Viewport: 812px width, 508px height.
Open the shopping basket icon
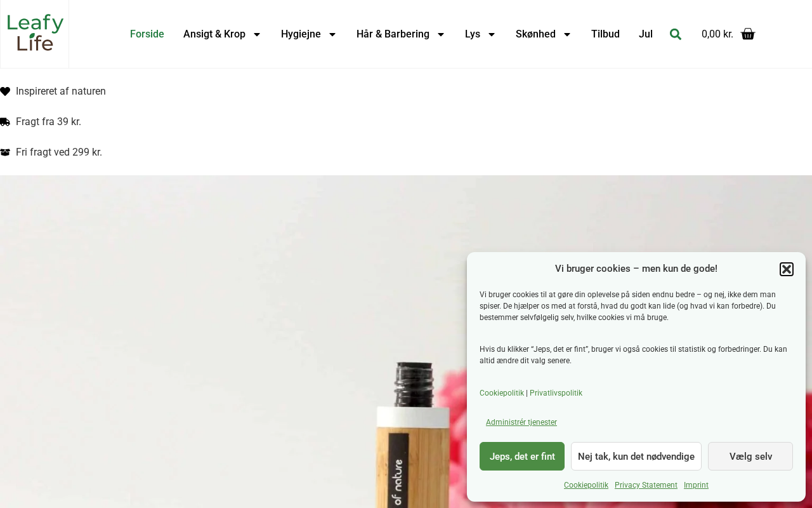coord(748,34)
